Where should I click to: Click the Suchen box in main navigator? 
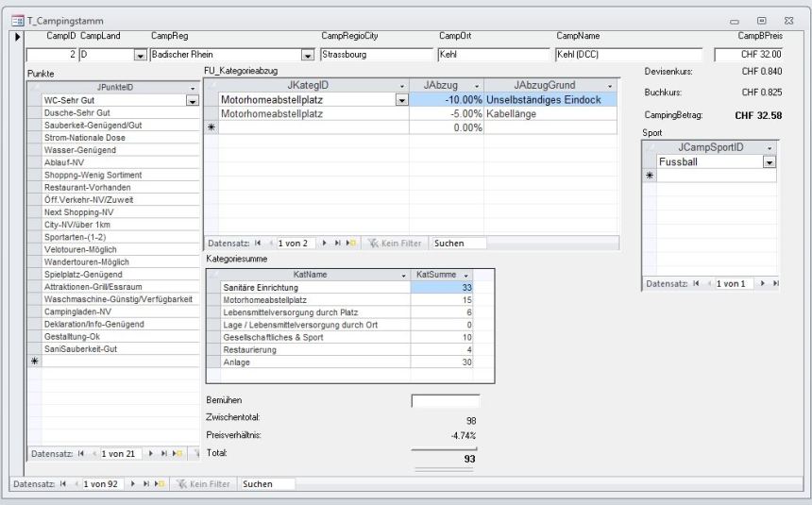[x=267, y=484]
